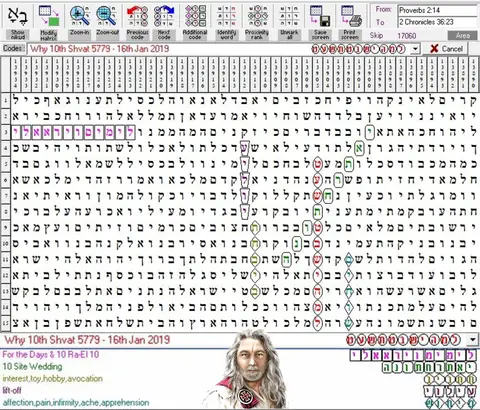Screen dimensions: 480x410
Task: Select the Identify word tool
Action: (x=227, y=16)
